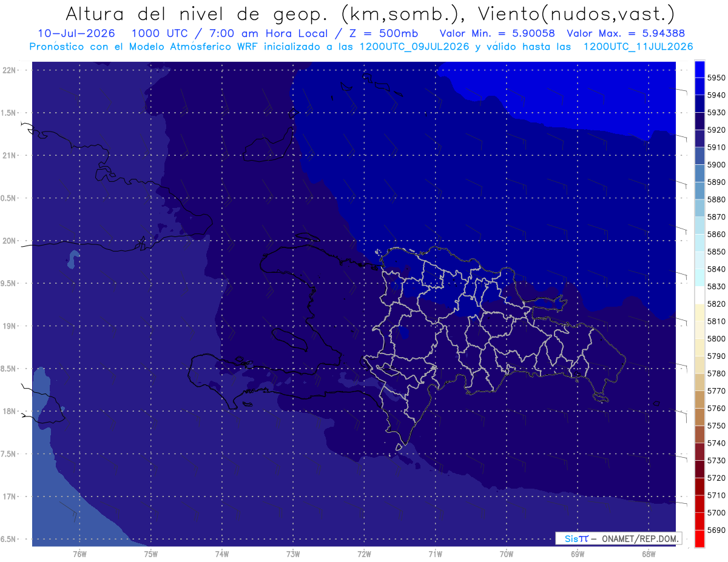Click the 5840 colorbar label
The width and height of the screenshot is (728, 562).
tap(716, 269)
